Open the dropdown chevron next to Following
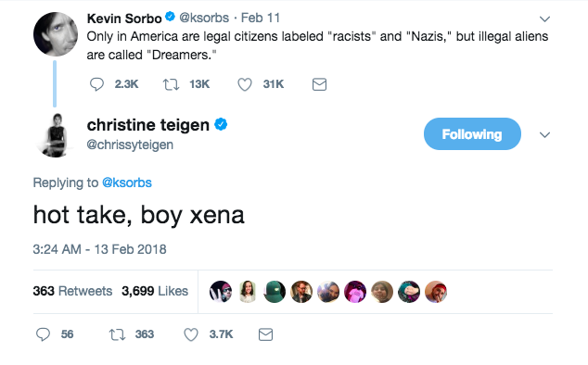This screenshot has height=365, width=588. tap(544, 134)
